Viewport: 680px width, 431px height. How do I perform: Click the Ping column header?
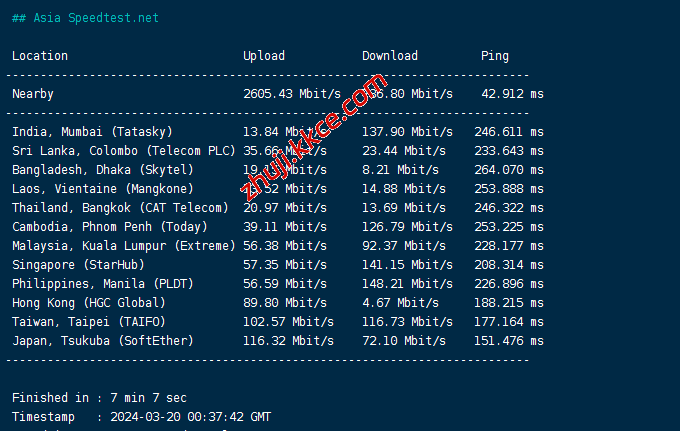click(x=494, y=56)
